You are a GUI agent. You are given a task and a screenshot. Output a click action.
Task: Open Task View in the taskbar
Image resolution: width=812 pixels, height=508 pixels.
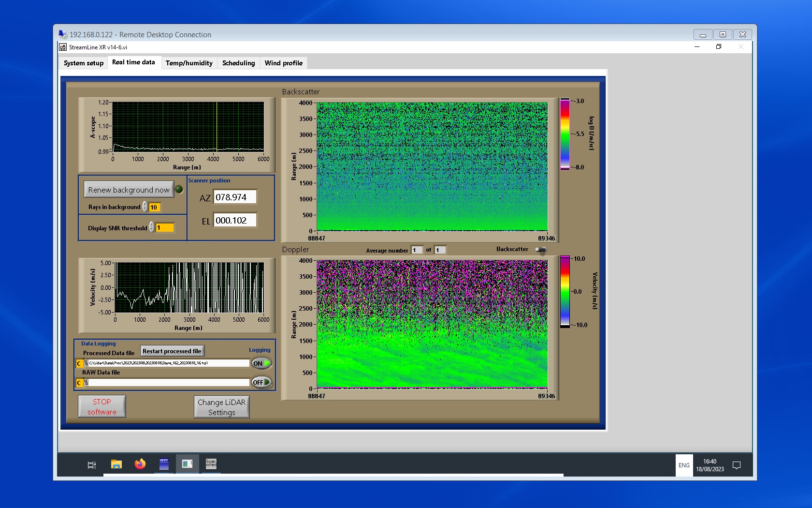click(91, 465)
